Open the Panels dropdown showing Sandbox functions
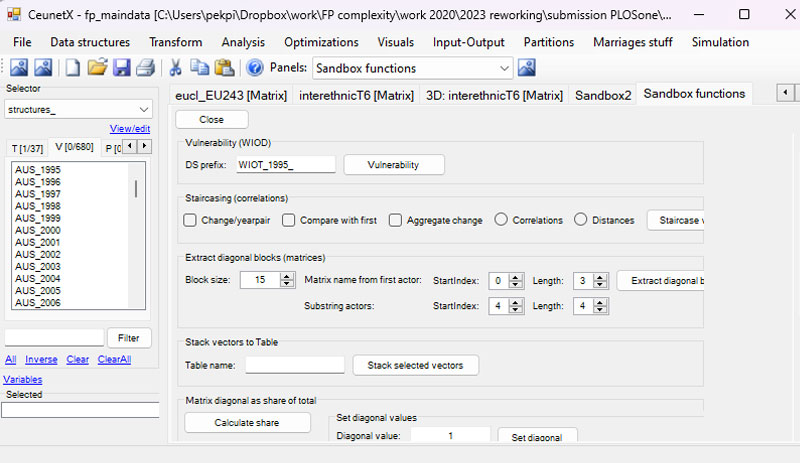This screenshot has width=800, height=463. (x=413, y=68)
